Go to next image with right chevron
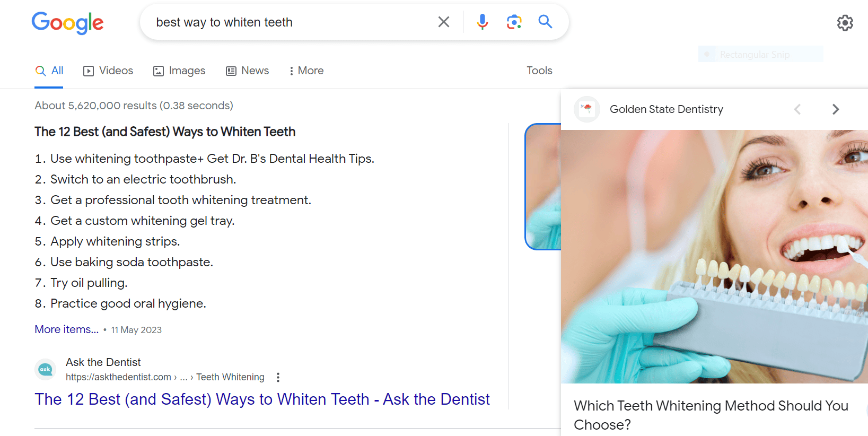Screen dimensions: 868x436 point(836,109)
